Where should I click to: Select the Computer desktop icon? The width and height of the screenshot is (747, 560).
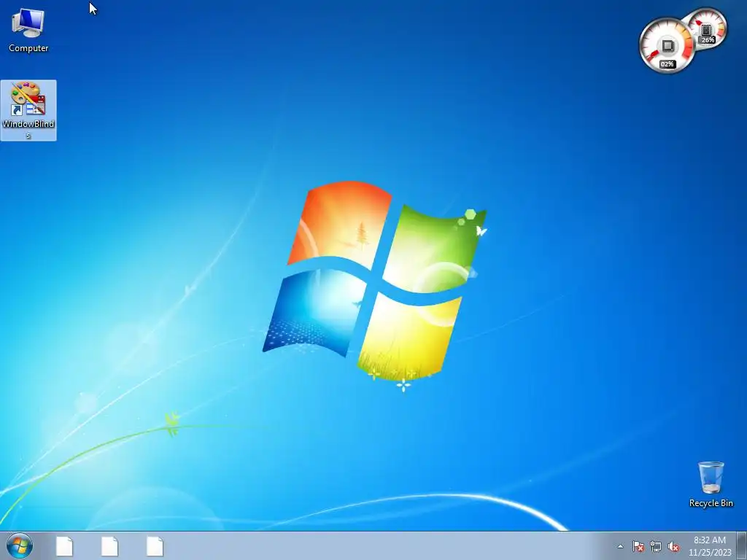tap(28, 31)
